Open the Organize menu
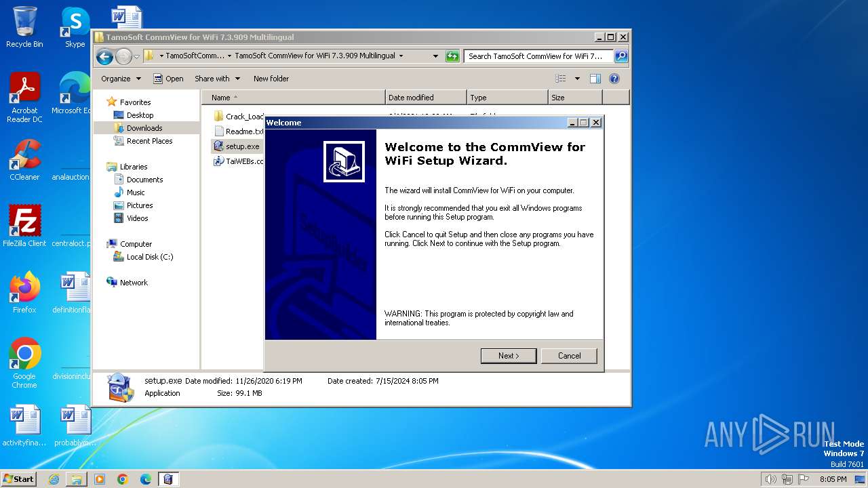Viewport: 868px width, 488px height. [121, 79]
